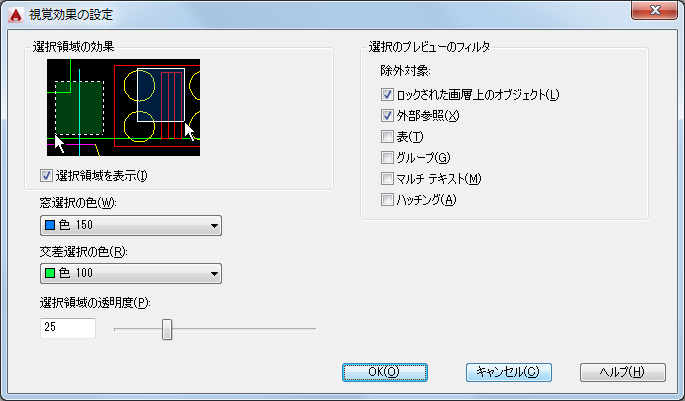Enable the 表(T) exclusion checkbox
Viewport: 685px width, 401px height.
[x=387, y=137]
